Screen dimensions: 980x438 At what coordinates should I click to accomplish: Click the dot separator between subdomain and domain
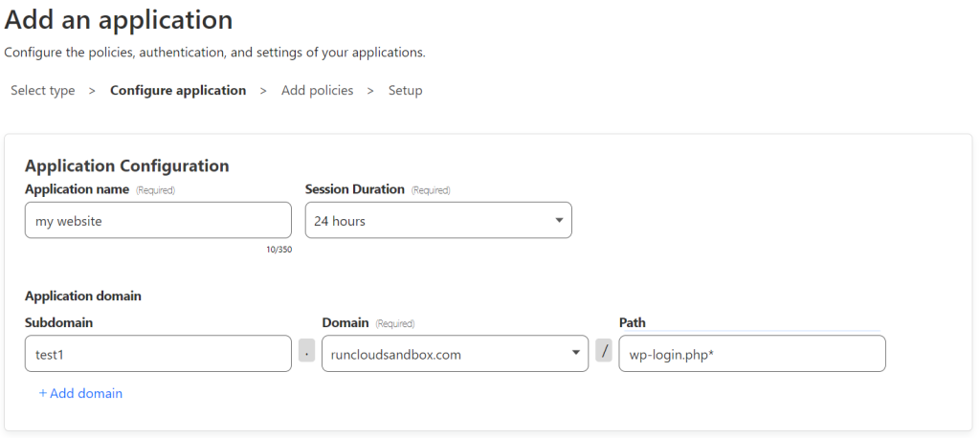(x=306, y=353)
